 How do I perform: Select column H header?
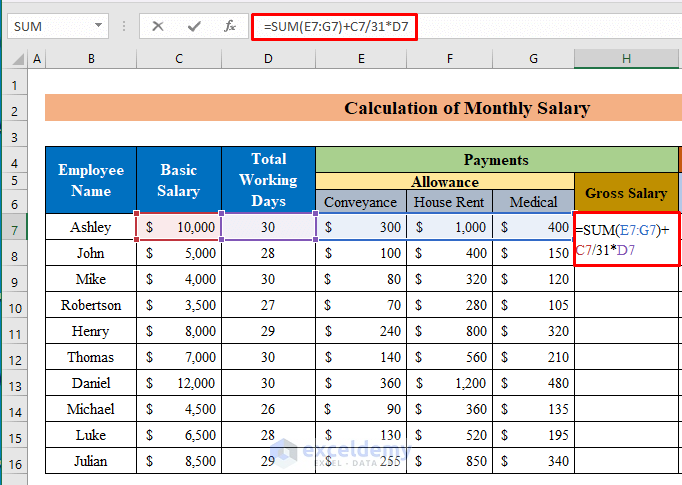click(x=626, y=60)
